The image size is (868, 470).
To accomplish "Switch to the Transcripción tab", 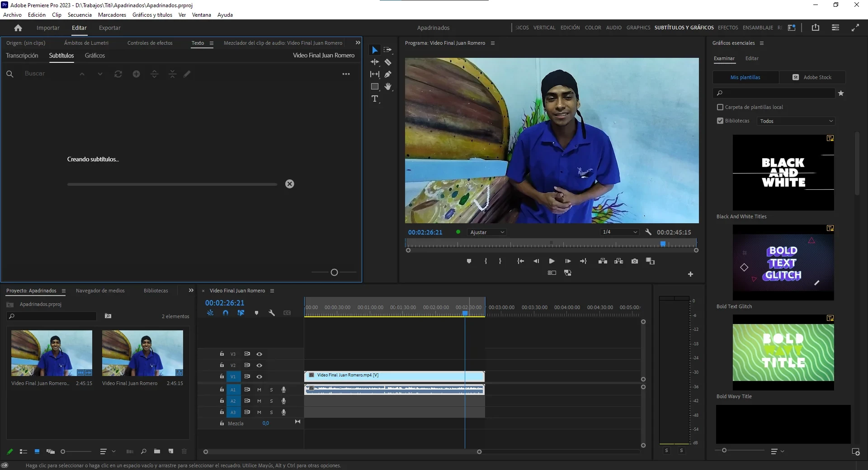I will click(22, 56).
